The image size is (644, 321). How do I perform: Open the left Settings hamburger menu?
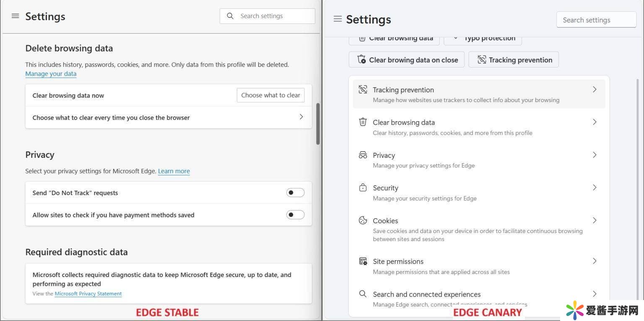[16, 16]
